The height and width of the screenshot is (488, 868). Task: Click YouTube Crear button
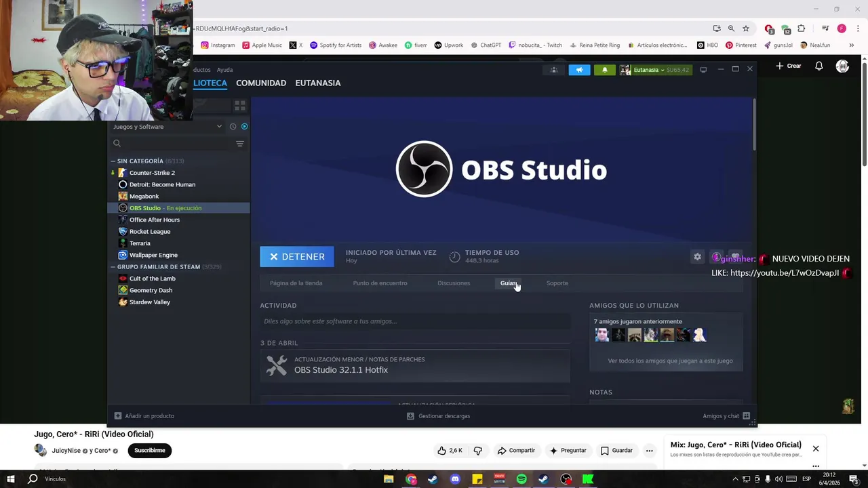click(x=789, y=66)
